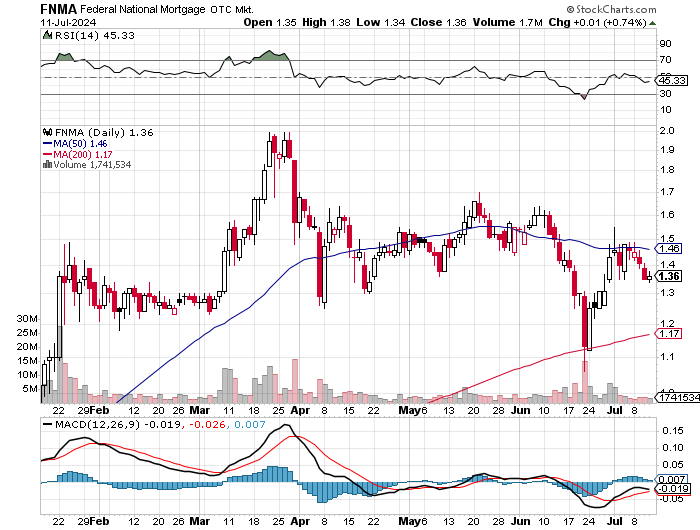Image resolution: width=700 pixels, height=530 pixels.
Task: Click the 'May6' label below the price panel
Action: pyautogui.click(x=413, y=410)
